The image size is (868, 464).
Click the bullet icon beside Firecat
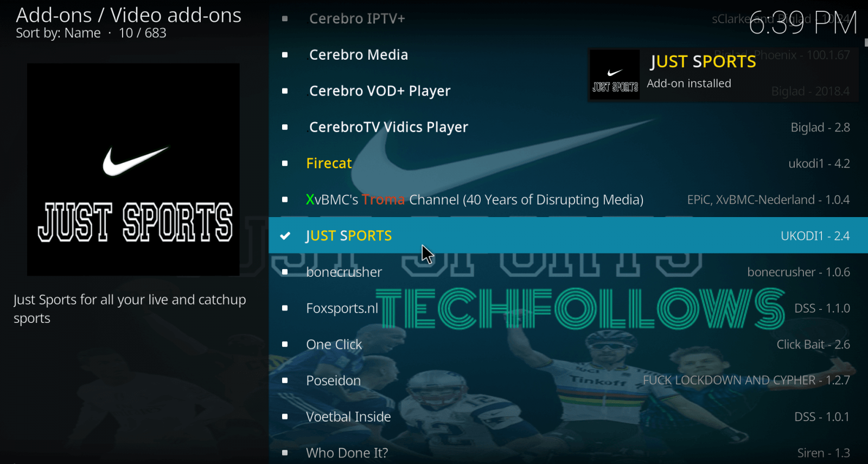[x=285, y=163]
